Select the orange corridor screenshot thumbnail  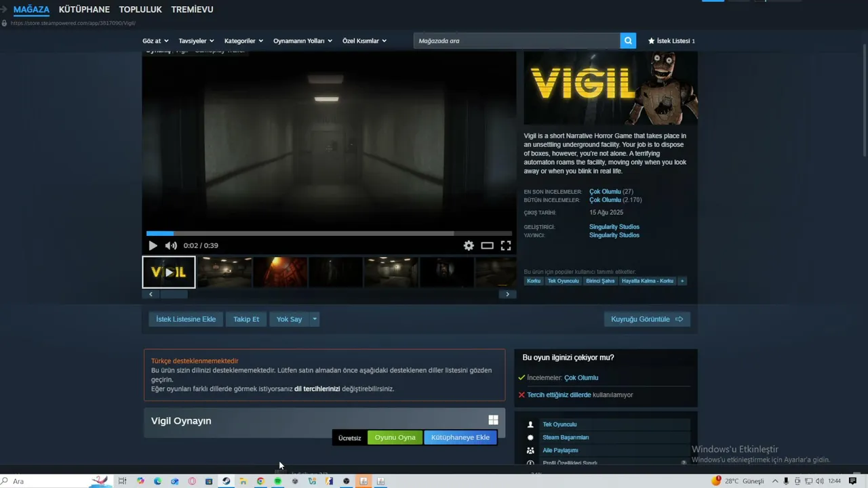click(280, 272)
